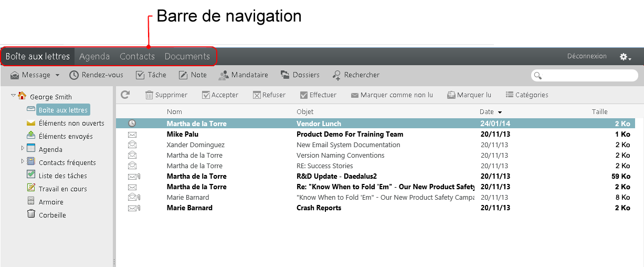644x267 pixels.
Task: Click the 24/01/14 date cell
Action: coord(495,124)
